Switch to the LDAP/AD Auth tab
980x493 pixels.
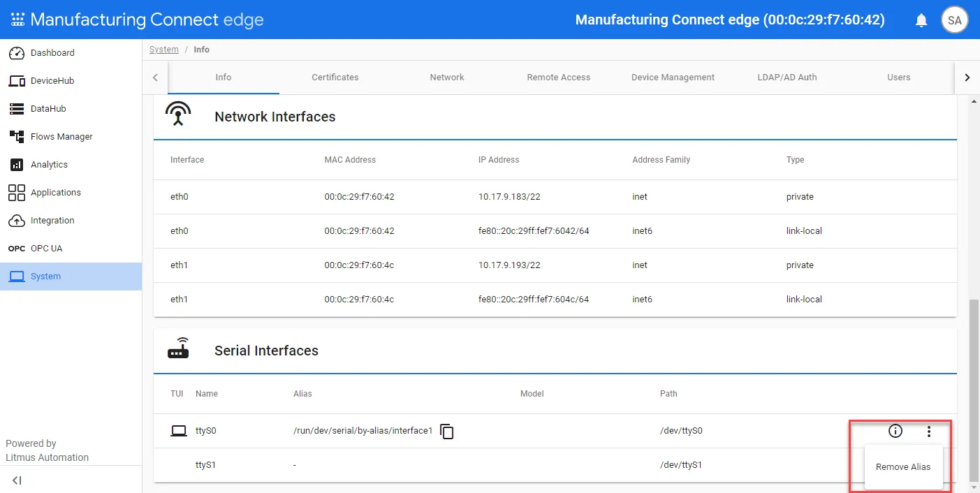tap(787, 78)
